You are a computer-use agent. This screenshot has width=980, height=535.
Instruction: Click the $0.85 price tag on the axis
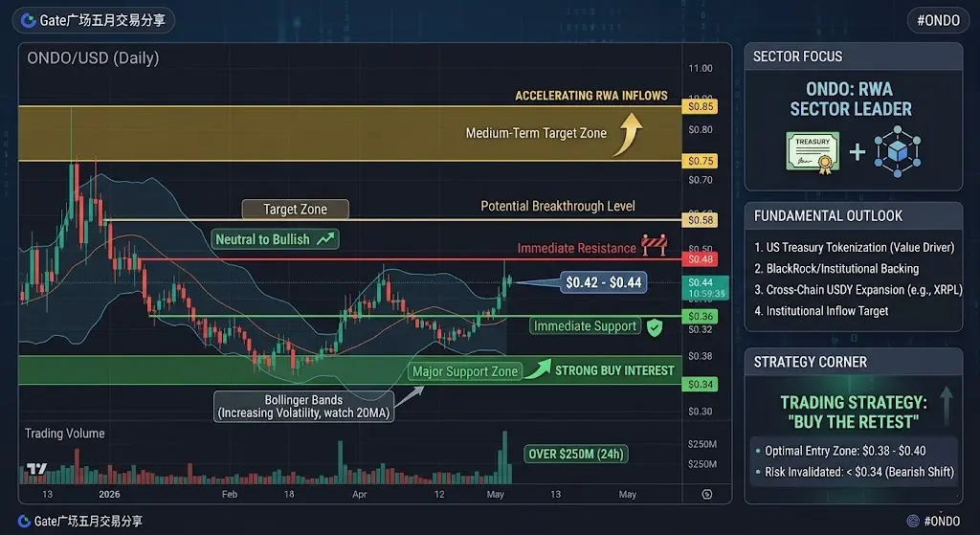pyautogui.click(x=700, y=106)
